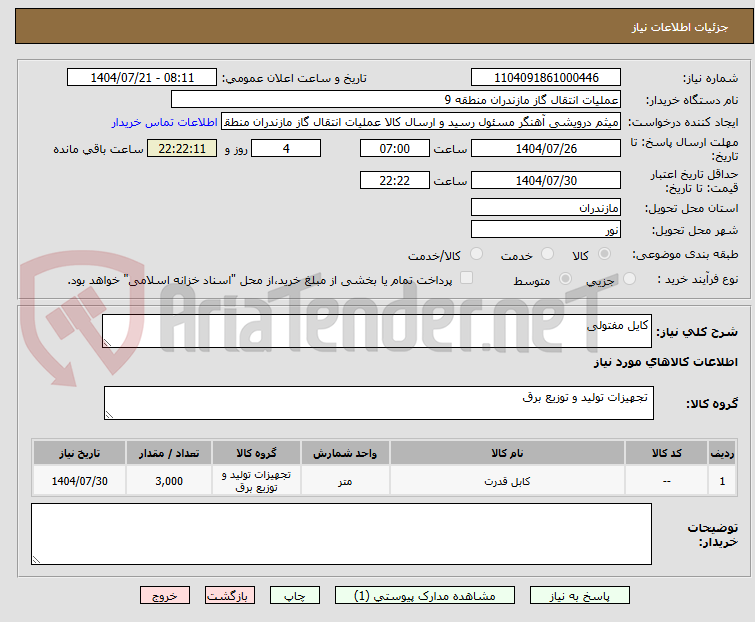Image resolution: width=755 pixels, height=622 pixels.
Task: Click the announcement date field 1404/07/21 - 08:11
Action: [142, 78]
